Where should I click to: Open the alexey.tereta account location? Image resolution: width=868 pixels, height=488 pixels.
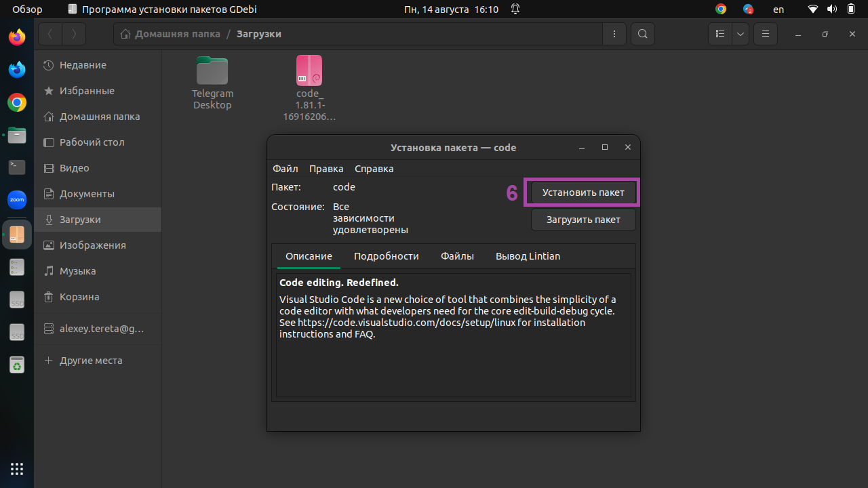coord(98,329)
